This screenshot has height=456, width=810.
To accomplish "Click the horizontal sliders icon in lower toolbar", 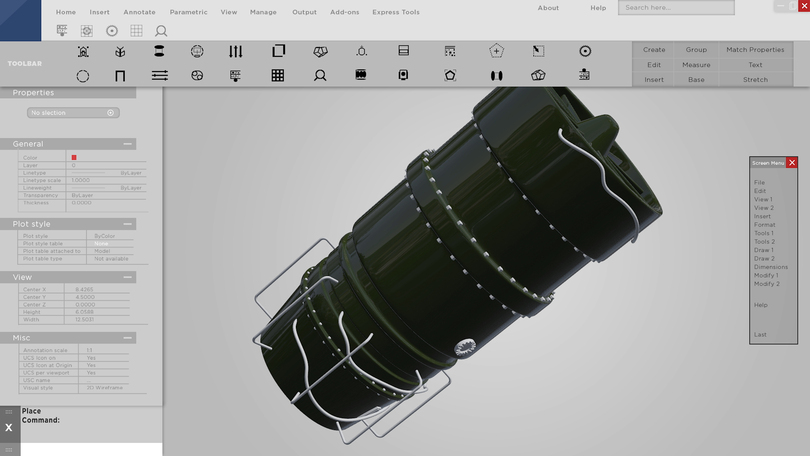I will click(160, 75).
